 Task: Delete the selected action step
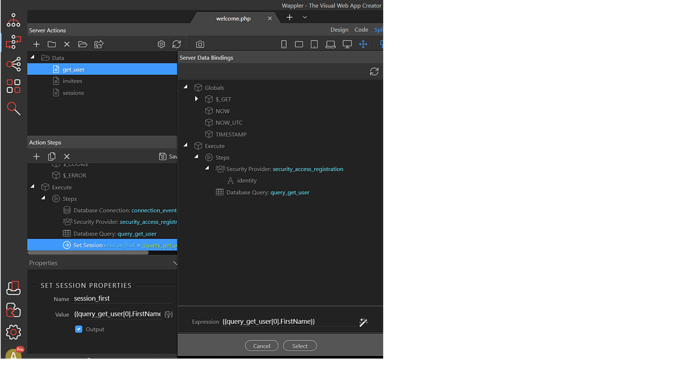click(x=67, y=156)
